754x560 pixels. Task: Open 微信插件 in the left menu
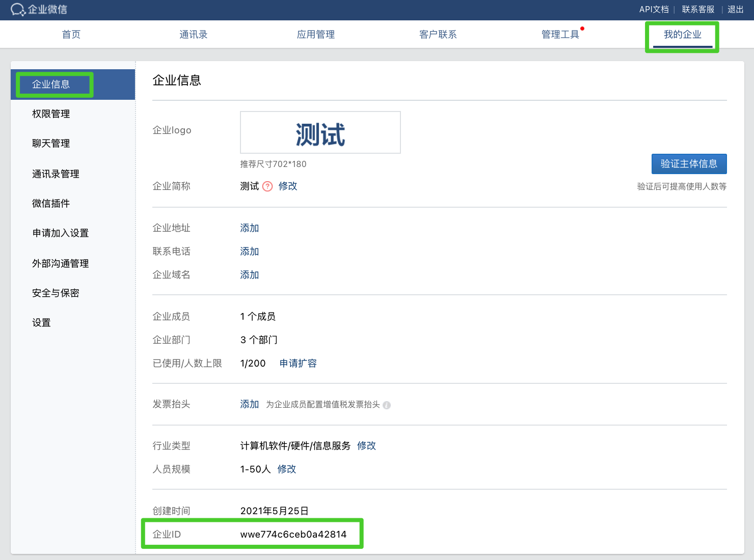pos(51,204)
